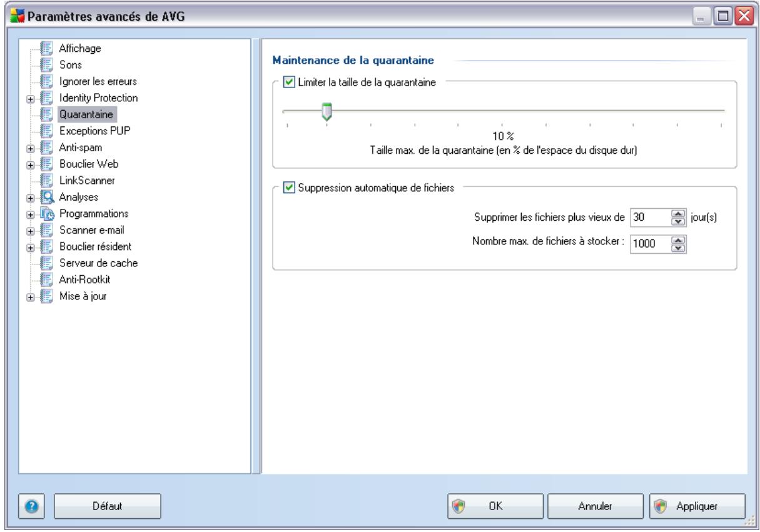This screenshot has height=532, width=760.
Task: Select Analyses label in tree
Action: (78, 197)
